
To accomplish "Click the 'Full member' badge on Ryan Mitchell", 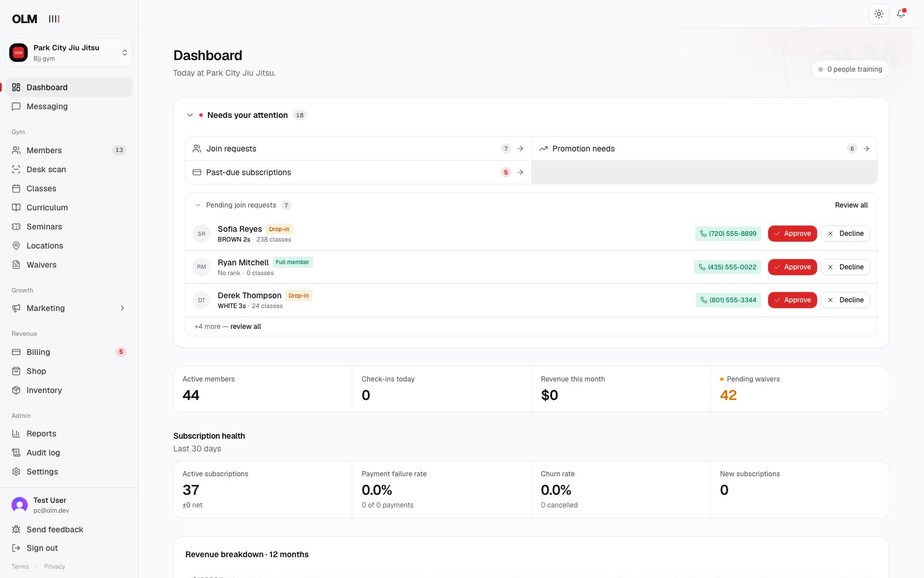I will coord(292,262).
